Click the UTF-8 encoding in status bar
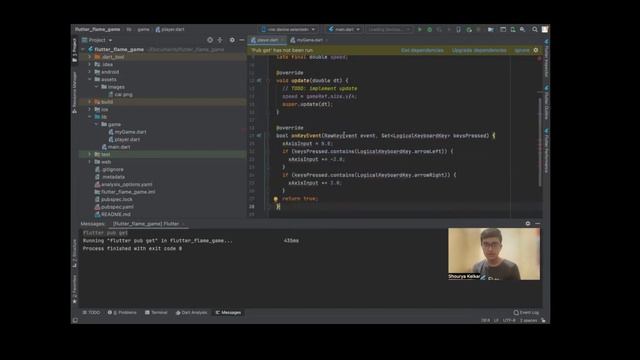Image resolution: width=640 pixels, height=360 pixels. pyautogui.click(x=509, y=320)
